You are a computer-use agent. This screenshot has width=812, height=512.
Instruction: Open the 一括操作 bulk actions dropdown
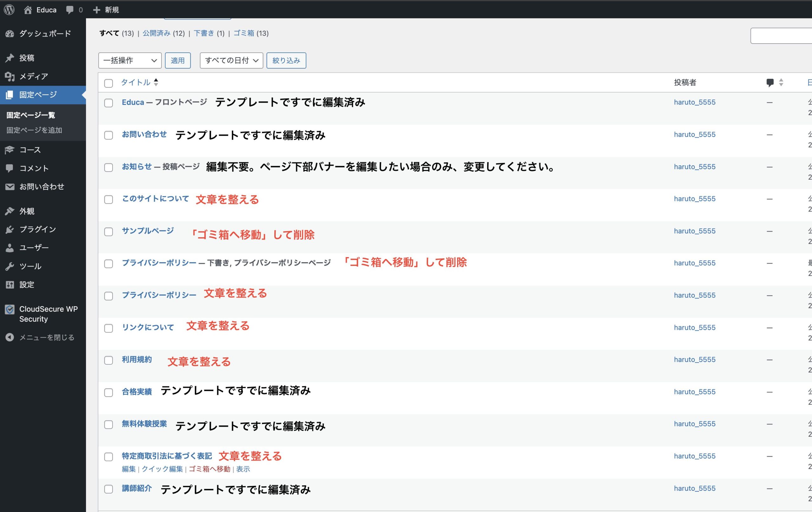tap(130, 60)
